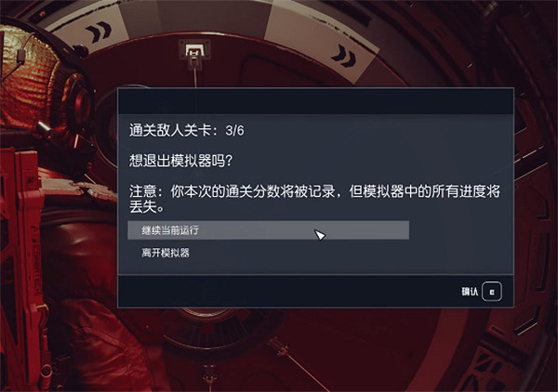This screenshot has width=558, height=392.
Task: Select the 继续当前运行 option
Action: coord(269,230)
